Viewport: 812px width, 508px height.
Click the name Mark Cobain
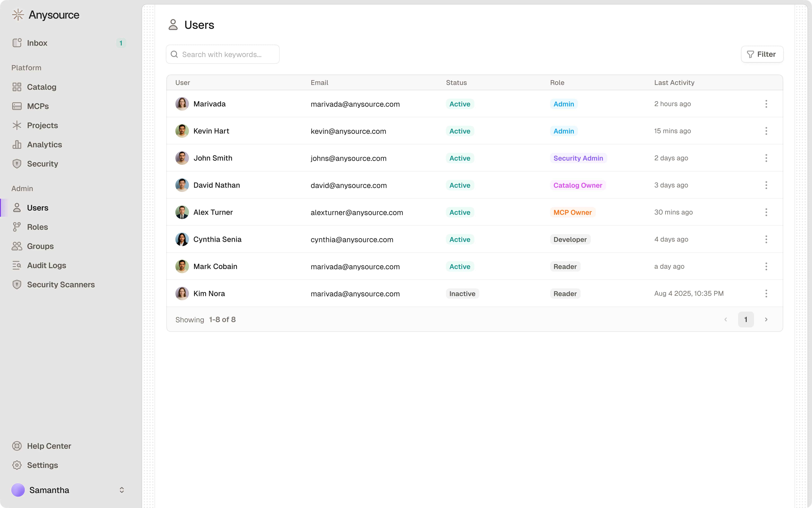(x=215, y=266)
